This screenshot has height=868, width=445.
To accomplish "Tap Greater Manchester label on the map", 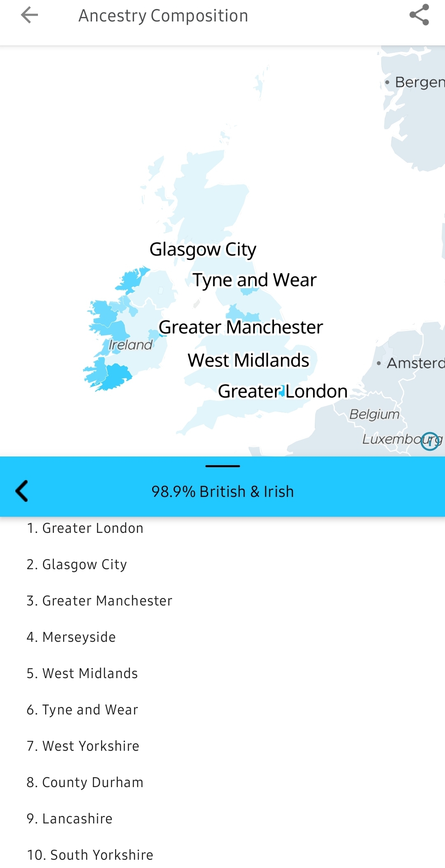I will pos(240,327).
